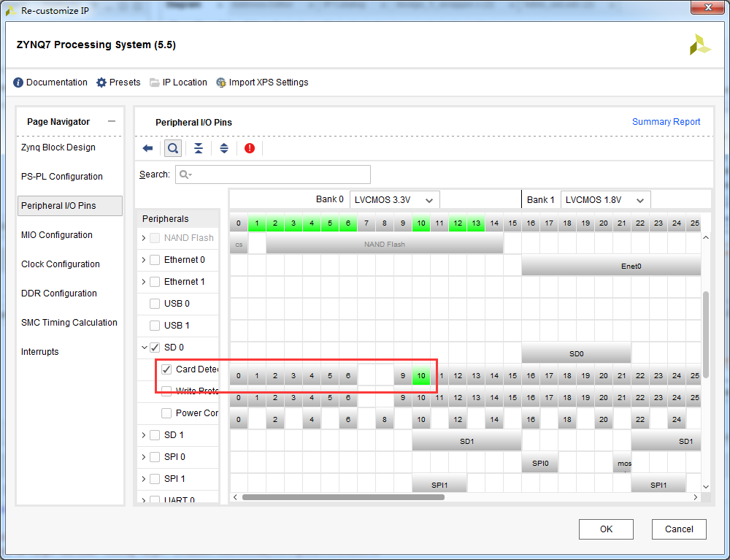Viewport: 730px width, 560px height.
Task: Click horizontal scrollbar right arrow
Action: (696, 497)
